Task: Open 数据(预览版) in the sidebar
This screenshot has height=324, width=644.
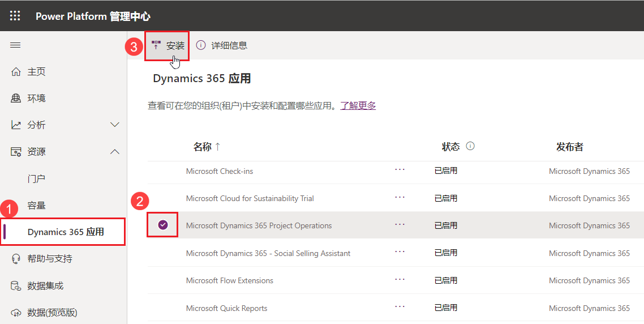Action: (52, 313)
